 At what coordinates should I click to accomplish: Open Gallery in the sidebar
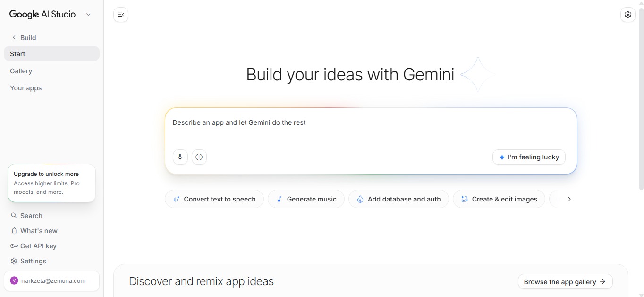tap(51, 71)
